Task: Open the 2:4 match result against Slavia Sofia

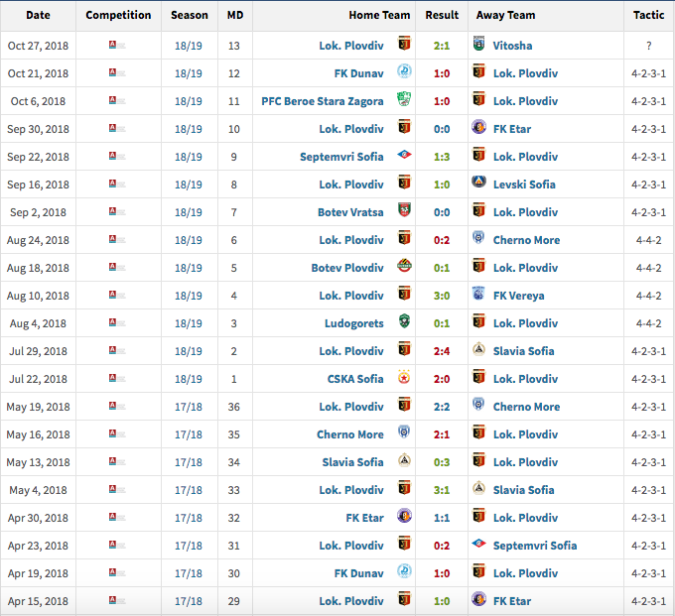Action: (442, 351)
